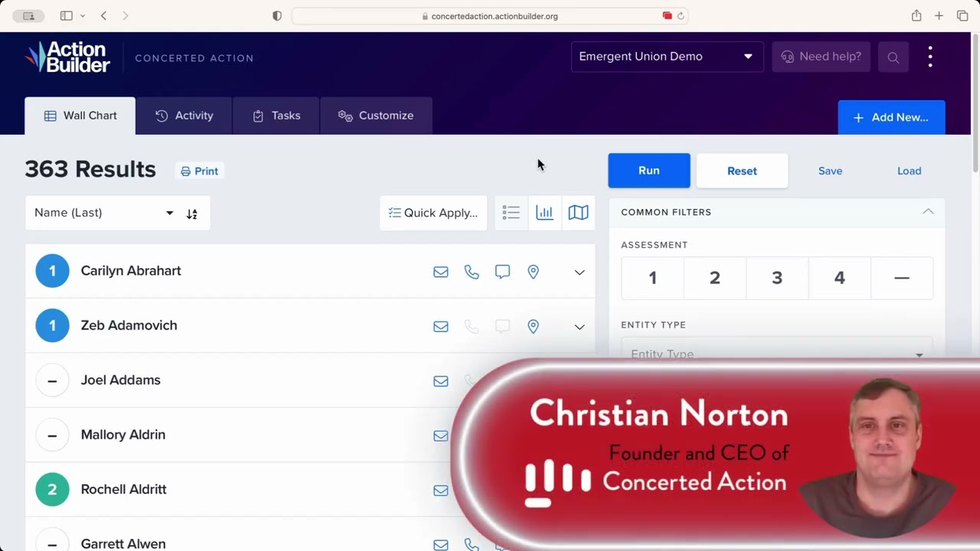Click the location pin for Zeb Adamovich
The height and width of the screenshot is (551, 980).
pos(533,327)
